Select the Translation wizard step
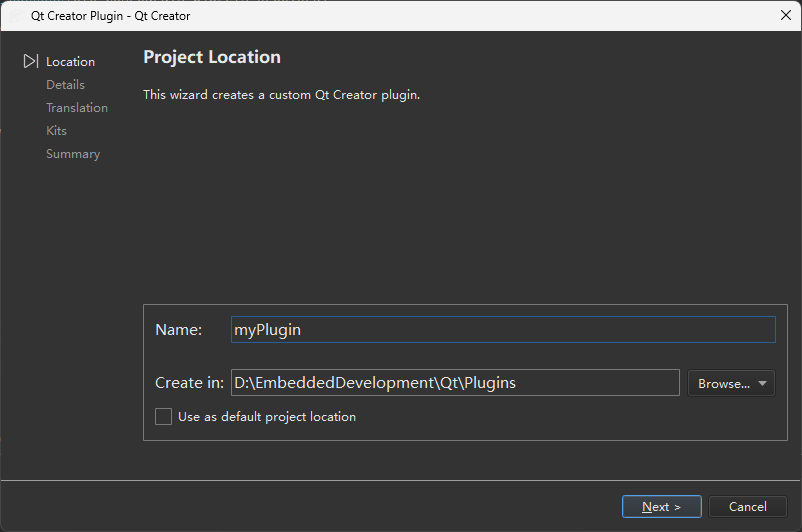Screen dimensions: 802x532 point(77,108)
